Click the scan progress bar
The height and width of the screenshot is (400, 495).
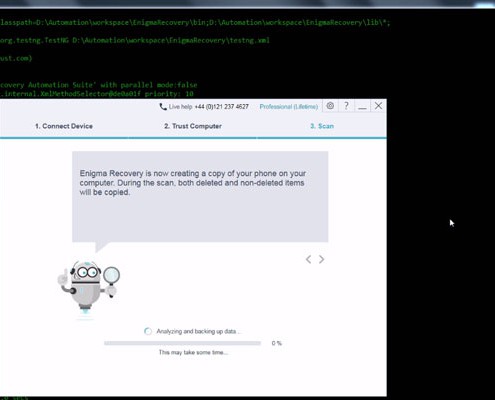[x=182, y=343]
